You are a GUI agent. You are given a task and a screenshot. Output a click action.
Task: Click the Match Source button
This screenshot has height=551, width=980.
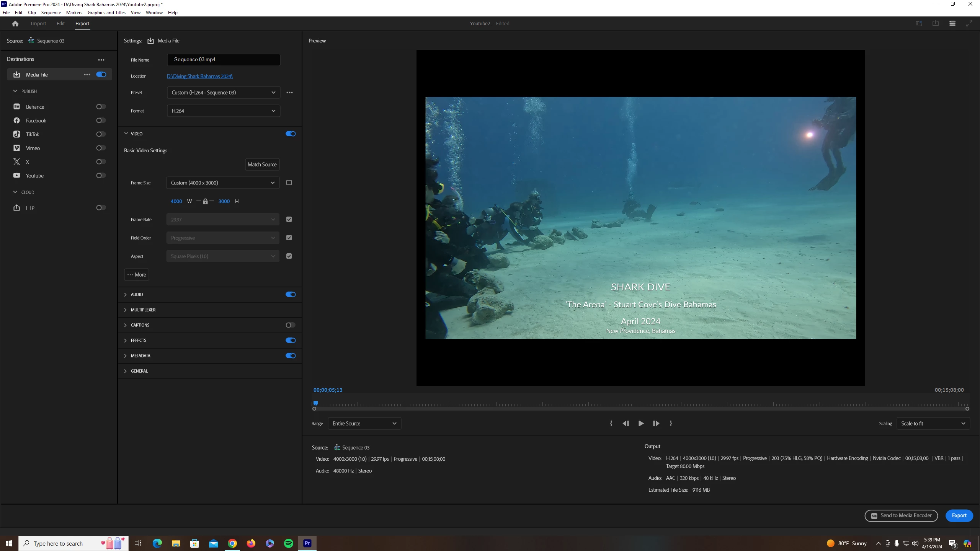(262, 165)
